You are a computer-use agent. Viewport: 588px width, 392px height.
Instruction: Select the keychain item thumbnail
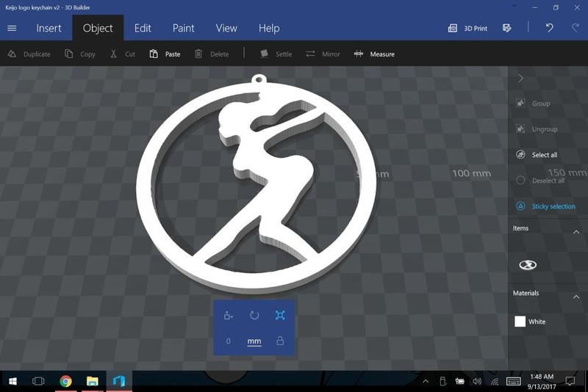528,265
